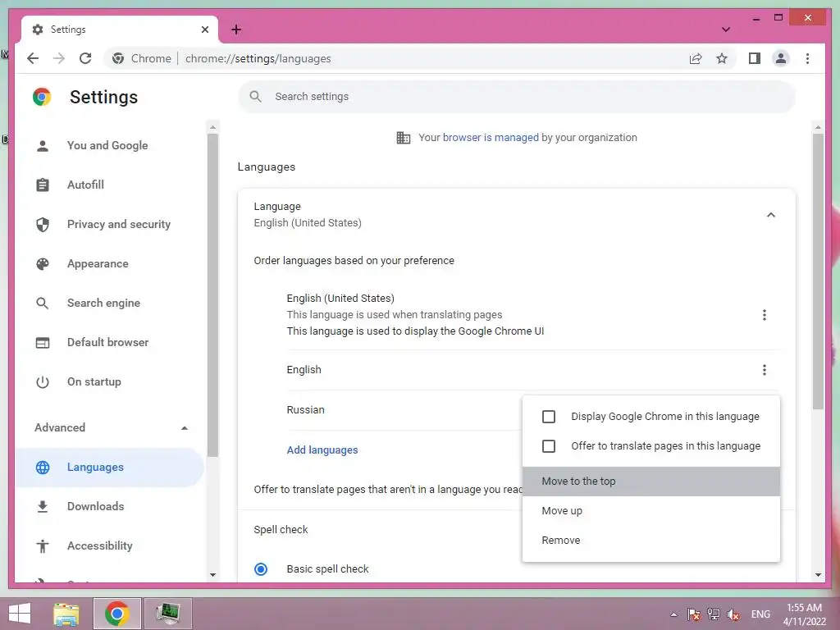Click the browser forward arrow

[59, 58]
